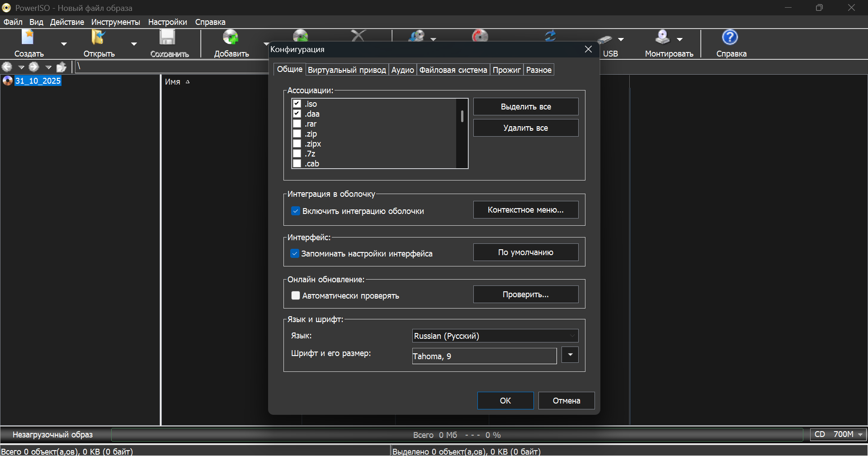Switch to the Аудио tab
Image resolution: width=868 pixels, height=456 pixels.
[x=402, y=70]
